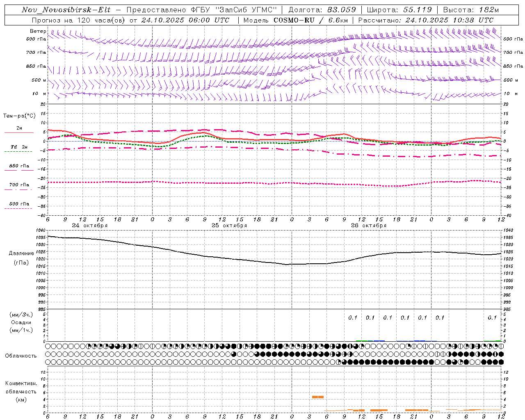Select 'Прогноз на 120 часа(ов)' forecast text
Screen dimensions: 525x420
click(x=79, y=20)
